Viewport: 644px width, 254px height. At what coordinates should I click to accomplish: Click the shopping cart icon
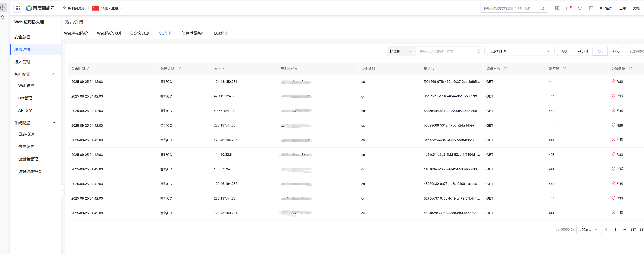(580, 8)
